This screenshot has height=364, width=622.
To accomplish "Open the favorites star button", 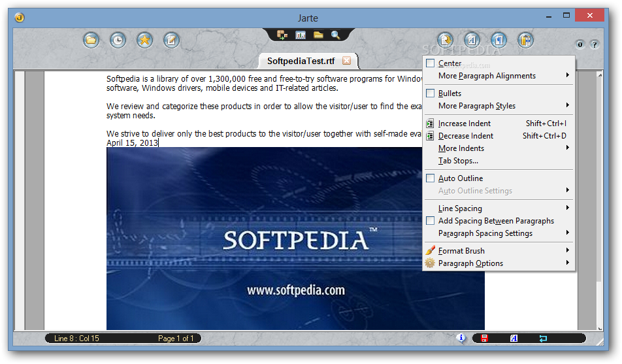I will (145, 40).
